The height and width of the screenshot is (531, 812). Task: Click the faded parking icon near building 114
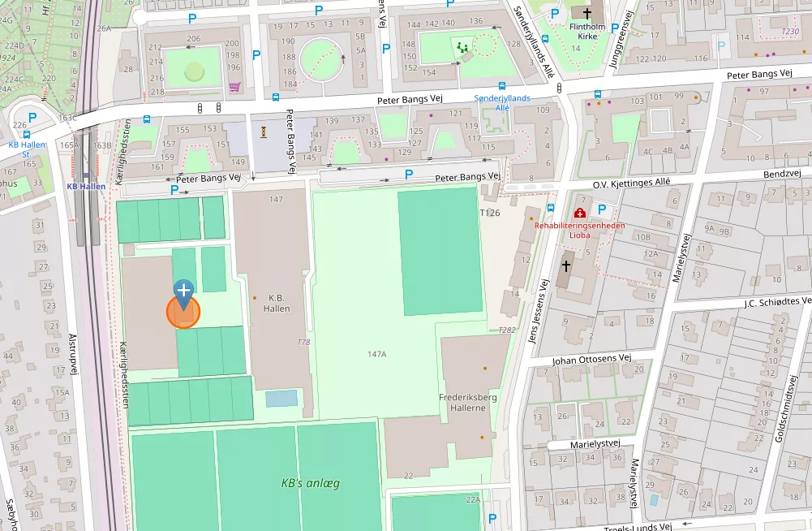click(721, 47)
